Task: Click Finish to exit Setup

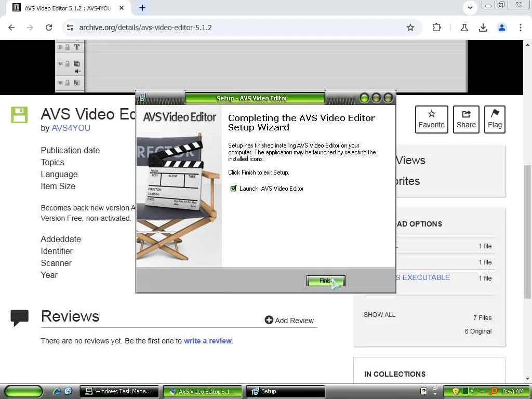Action: [326, 281]
